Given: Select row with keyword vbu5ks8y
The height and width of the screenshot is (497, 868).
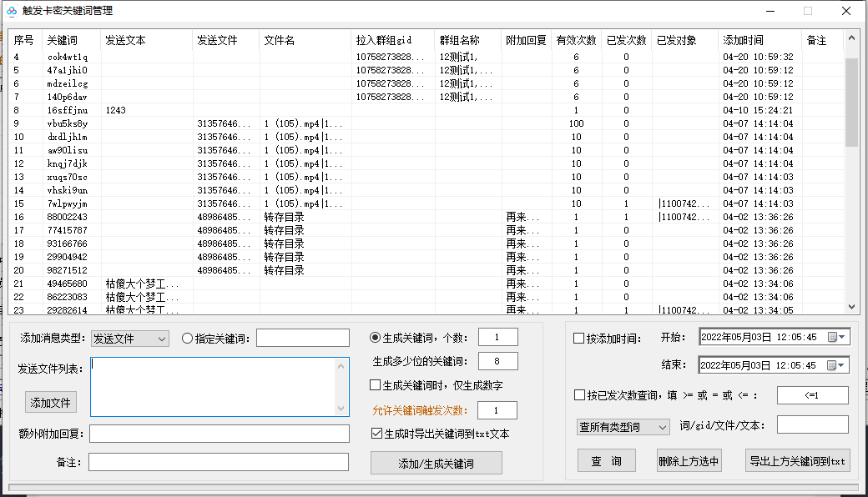Looking at the screenshot, I should point(426,123).
